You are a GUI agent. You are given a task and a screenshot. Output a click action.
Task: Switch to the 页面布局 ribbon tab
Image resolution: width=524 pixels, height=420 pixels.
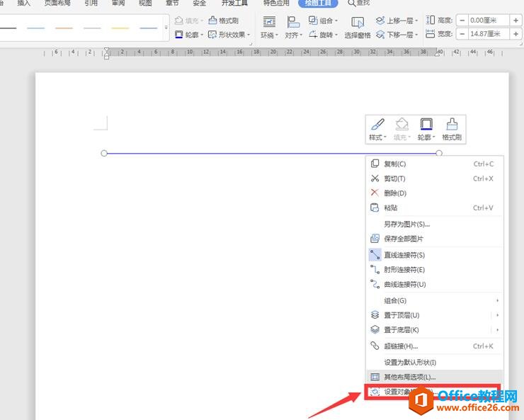[57, 4]
